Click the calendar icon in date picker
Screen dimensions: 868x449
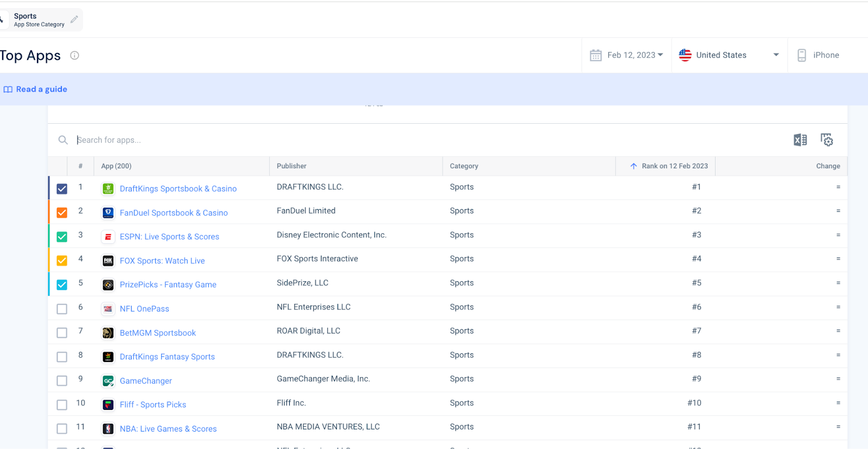click(596, 55)
